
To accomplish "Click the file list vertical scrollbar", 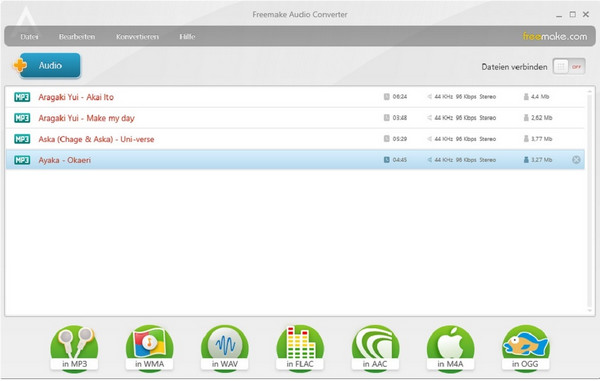I will click(x=589, y=201).
